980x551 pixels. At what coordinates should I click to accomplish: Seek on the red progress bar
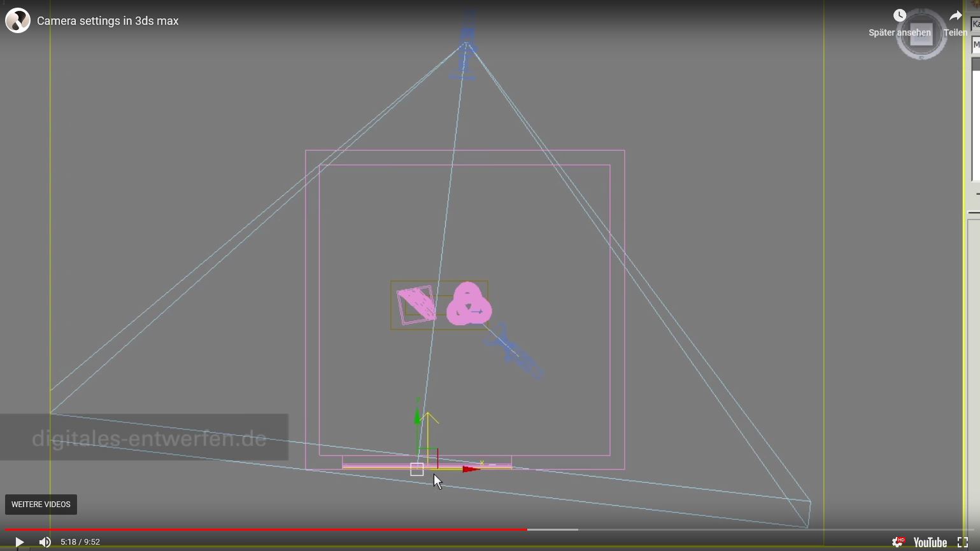point(266,529)
